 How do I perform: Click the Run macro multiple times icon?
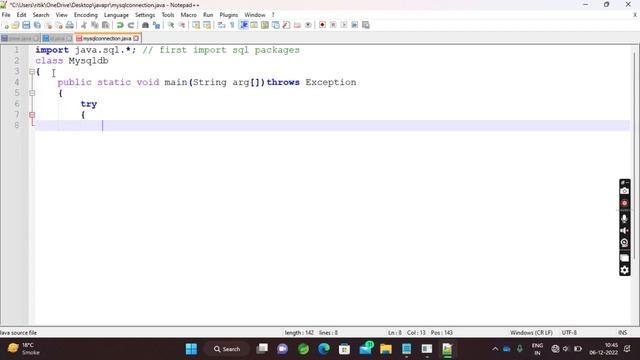(355, 25)
